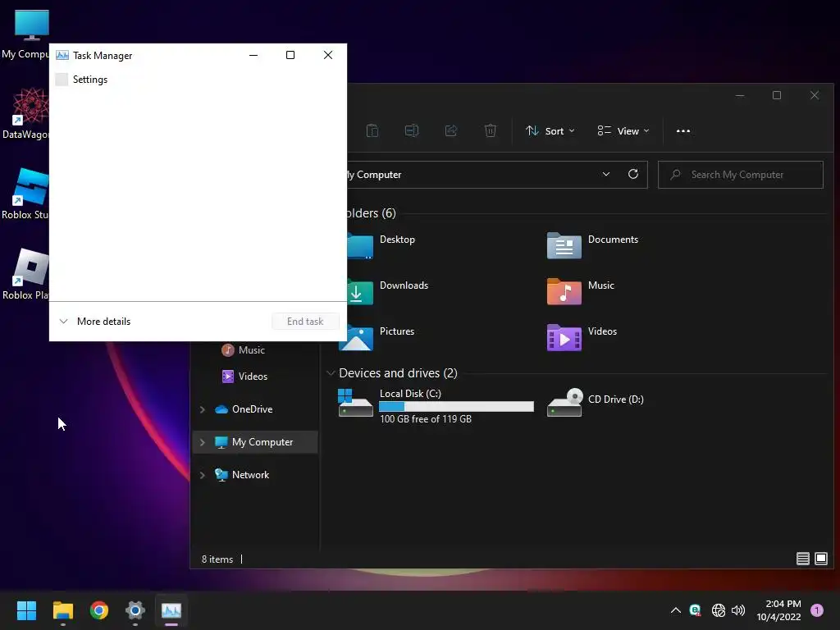Open the Downloads folder
Image resolution: width=840 pixels, height=630 pixels.
387,293
